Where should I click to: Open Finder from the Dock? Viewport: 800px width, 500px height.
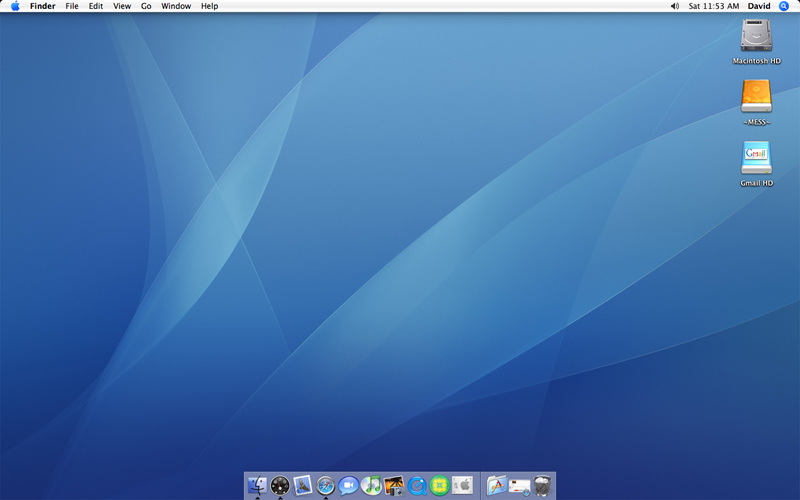(257, 486)
